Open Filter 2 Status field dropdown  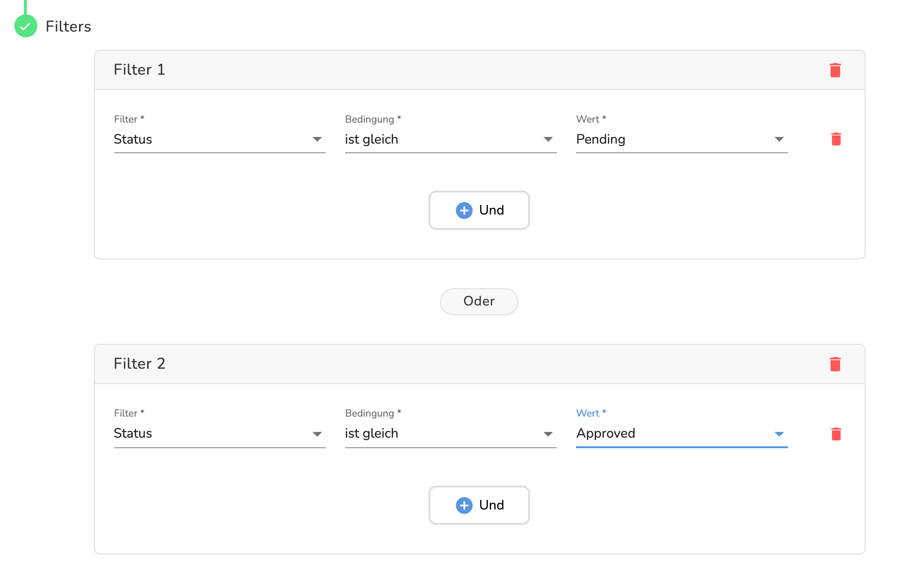pos(219,433)
